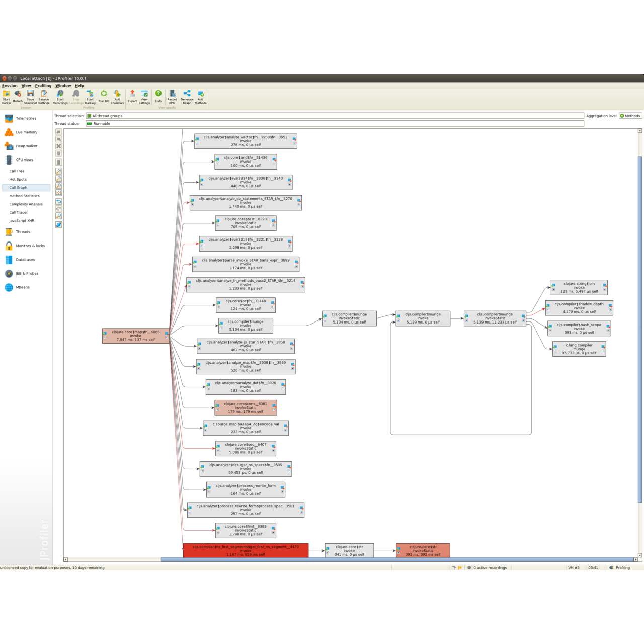This screenshot has width=644, height=644.
Task: Open the View menu
Action: coord(26,85)
